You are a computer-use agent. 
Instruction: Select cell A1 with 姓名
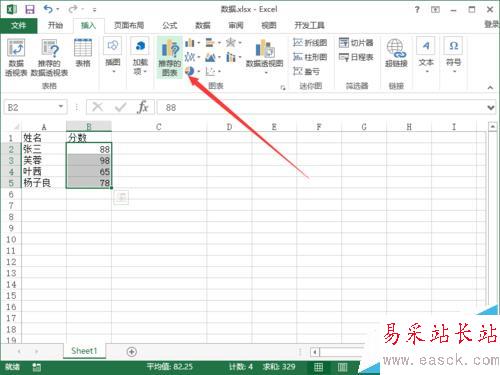click(x=44, y=138)
